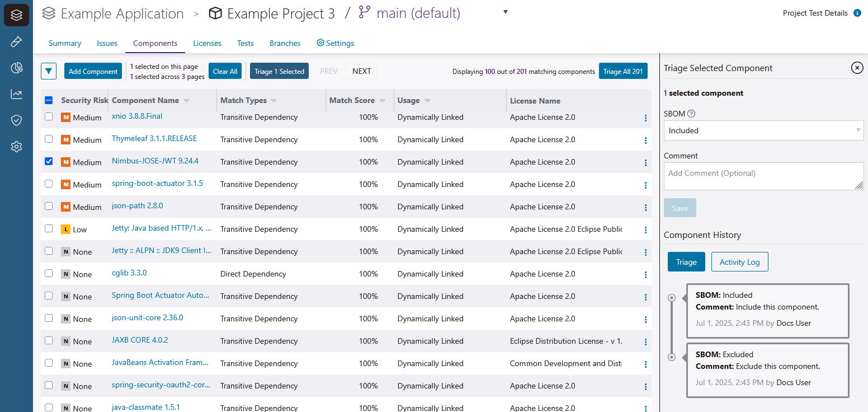Switch to the Licenses tab
This screenshot has width=868, height=412.
tap(207, 43)
